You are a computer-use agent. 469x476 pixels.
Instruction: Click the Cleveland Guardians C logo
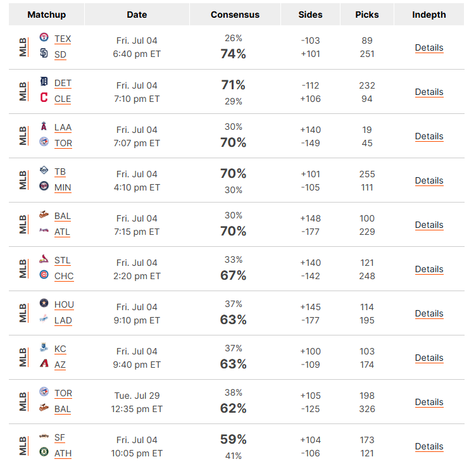(x=44, y=97)
